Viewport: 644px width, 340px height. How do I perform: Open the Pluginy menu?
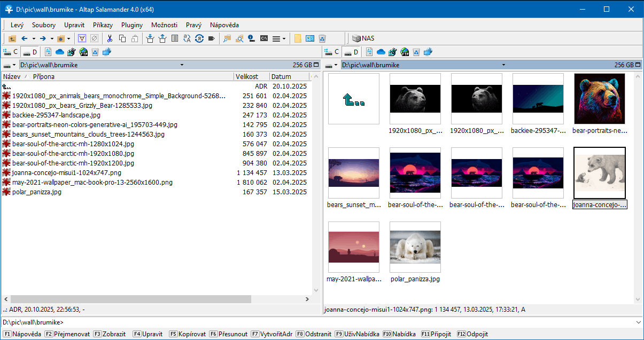pos(131,25)
